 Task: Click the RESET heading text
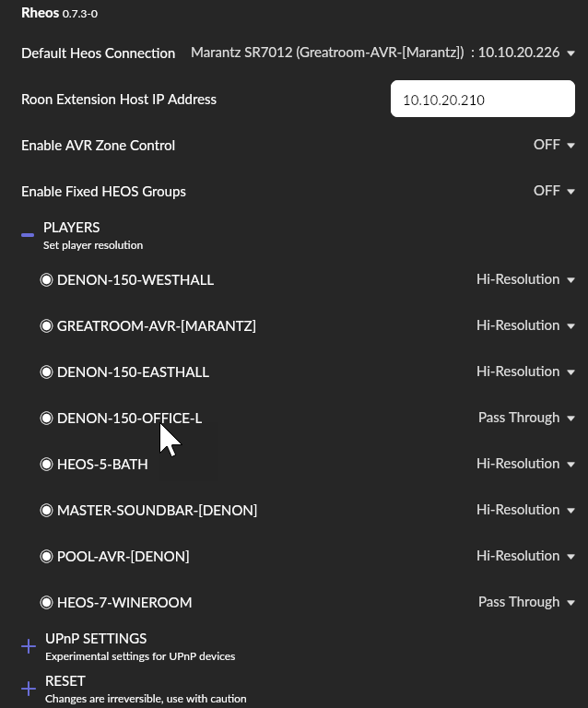click(x=65, y=681)
